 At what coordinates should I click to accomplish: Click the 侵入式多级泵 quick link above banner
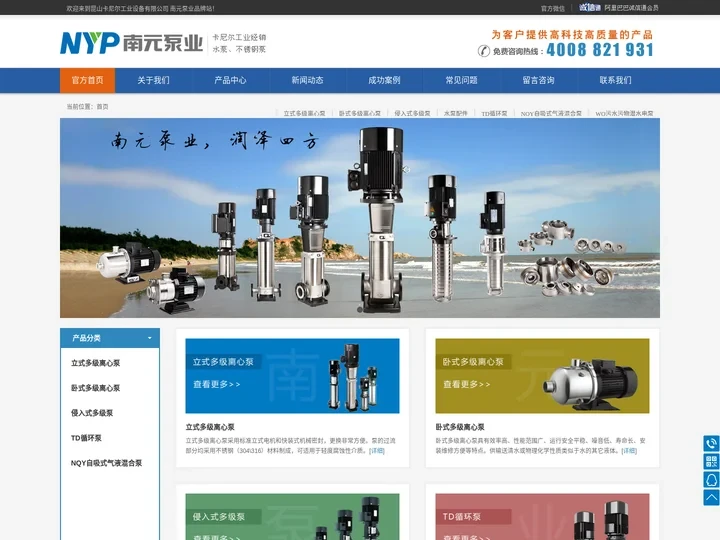412,113
